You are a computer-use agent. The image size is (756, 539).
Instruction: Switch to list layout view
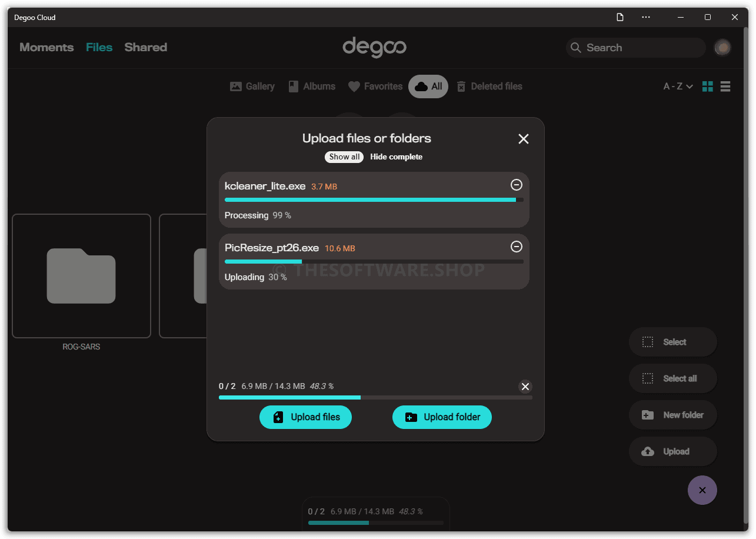tap(725, 86)
